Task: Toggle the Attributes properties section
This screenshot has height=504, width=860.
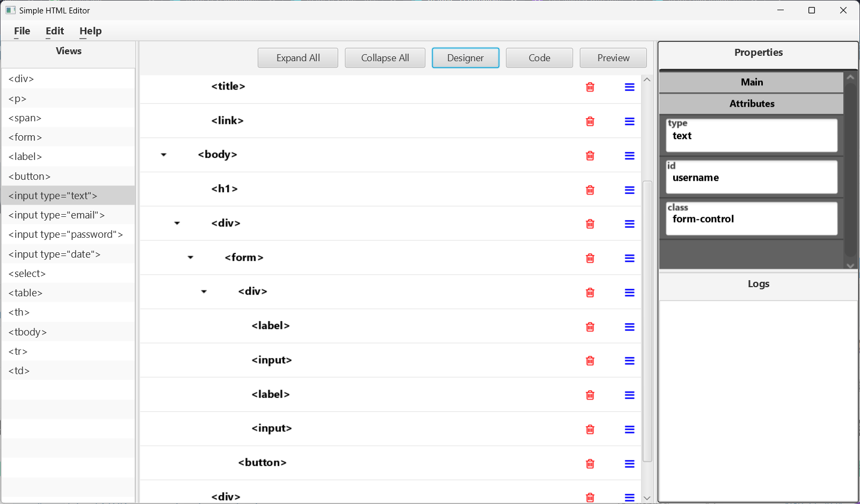Action: [x=752, y=104]
